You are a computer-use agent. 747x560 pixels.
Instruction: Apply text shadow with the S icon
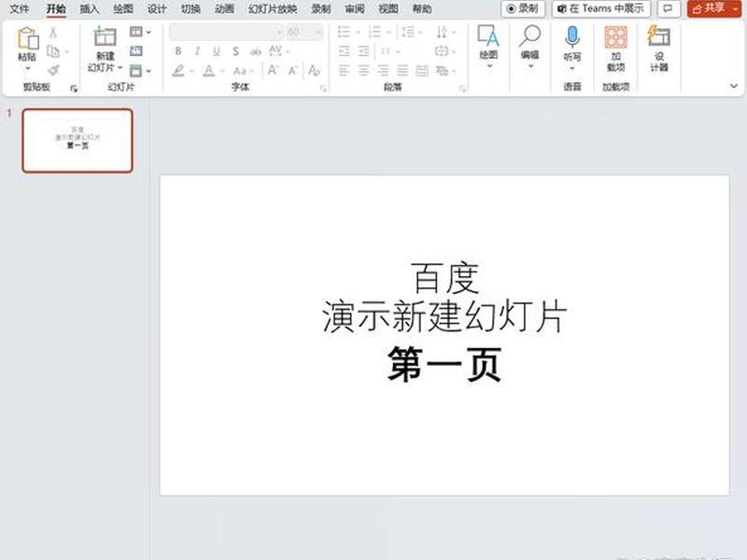click(x=236, y=51)
